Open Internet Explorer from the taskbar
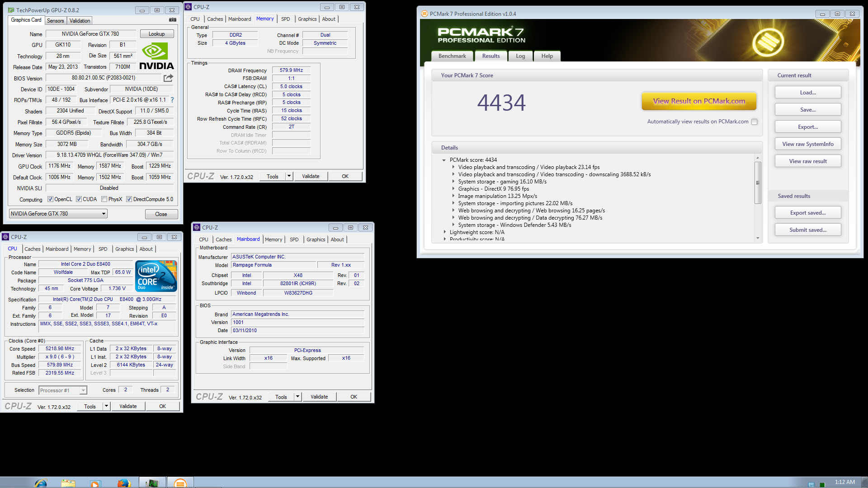 (x=41, y=483)
